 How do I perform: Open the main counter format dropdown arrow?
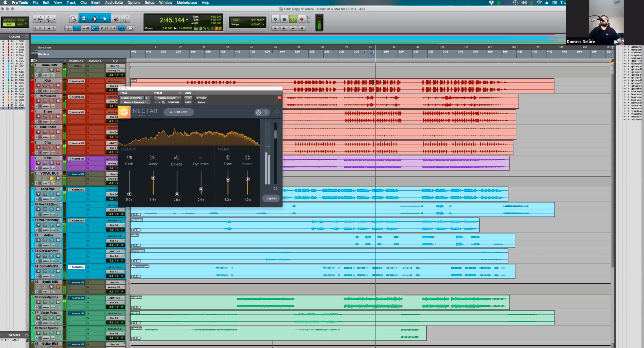pos(187,20)
